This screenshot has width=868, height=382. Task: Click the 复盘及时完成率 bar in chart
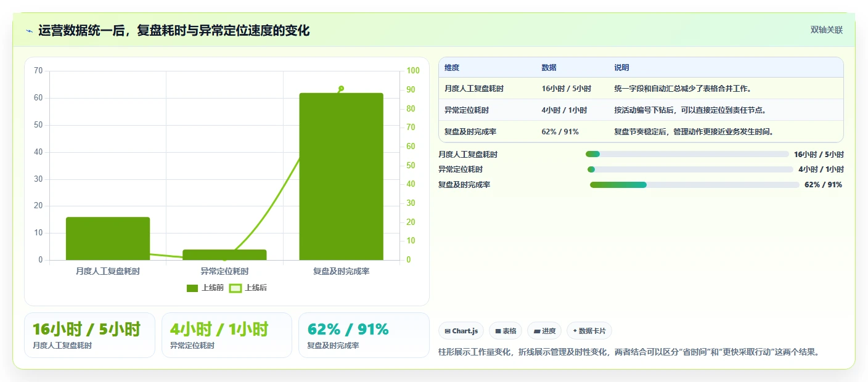click(x=341, y=176)
